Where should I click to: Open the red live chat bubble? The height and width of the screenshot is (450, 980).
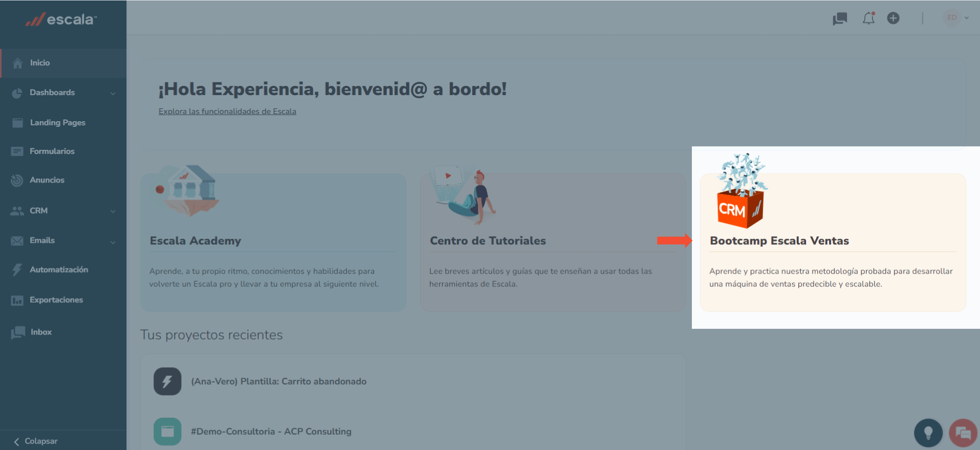[963, 433]
